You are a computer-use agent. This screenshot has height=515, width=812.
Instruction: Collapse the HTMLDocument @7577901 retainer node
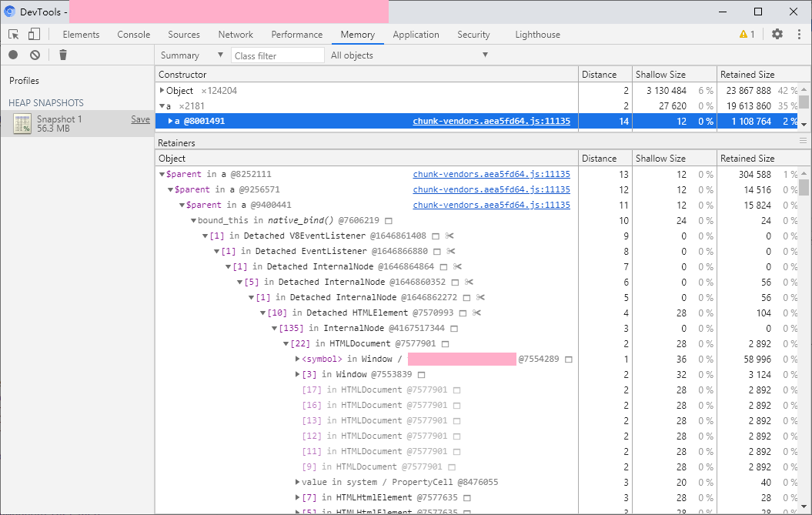pos(286,343)
